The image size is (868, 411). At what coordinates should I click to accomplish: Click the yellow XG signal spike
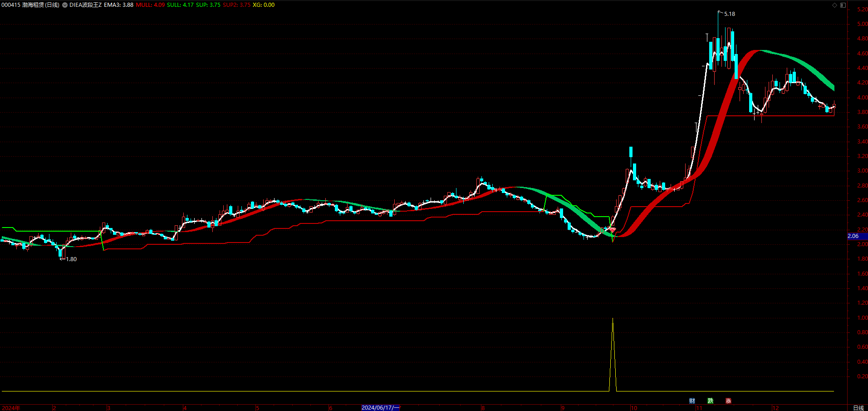[613, 354]
